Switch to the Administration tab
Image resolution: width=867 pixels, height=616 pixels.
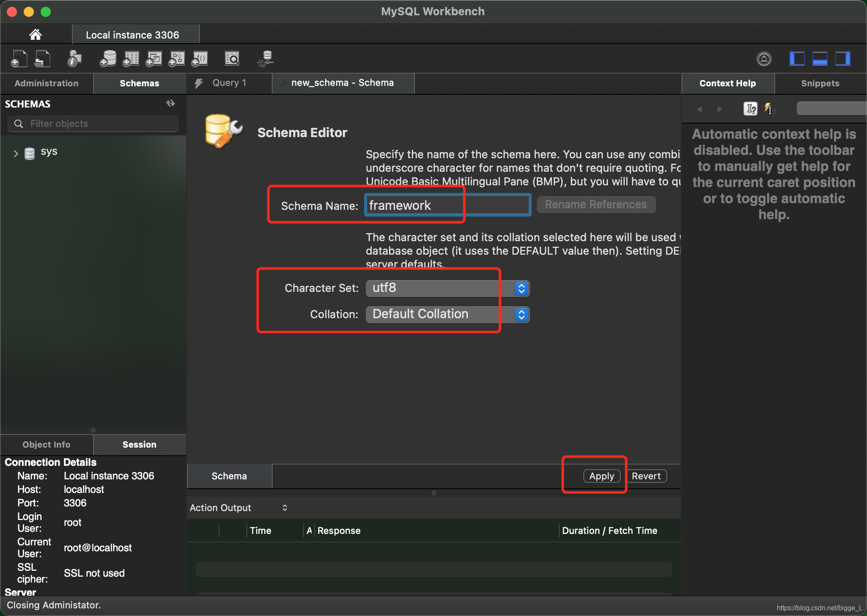(46, 82)
